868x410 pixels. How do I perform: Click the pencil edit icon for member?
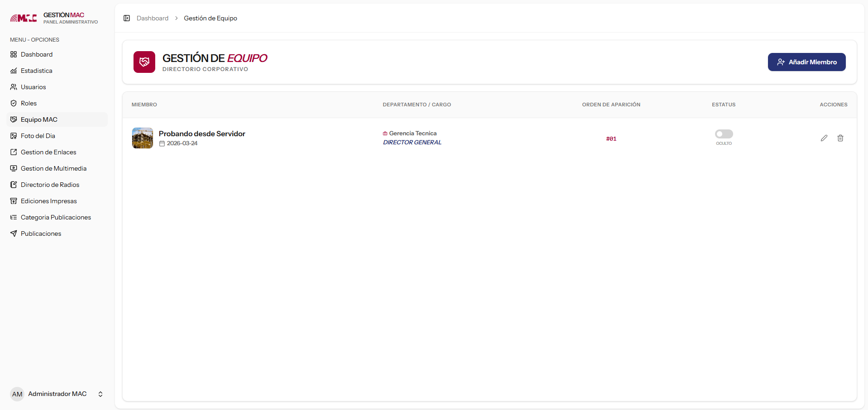click(x=824, y=138)
